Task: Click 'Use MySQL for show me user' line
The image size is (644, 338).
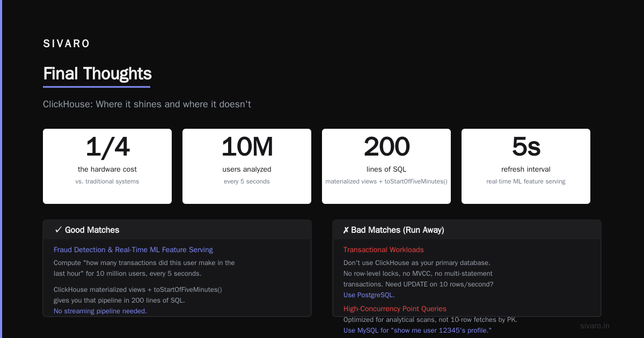Action: point(418,330)
